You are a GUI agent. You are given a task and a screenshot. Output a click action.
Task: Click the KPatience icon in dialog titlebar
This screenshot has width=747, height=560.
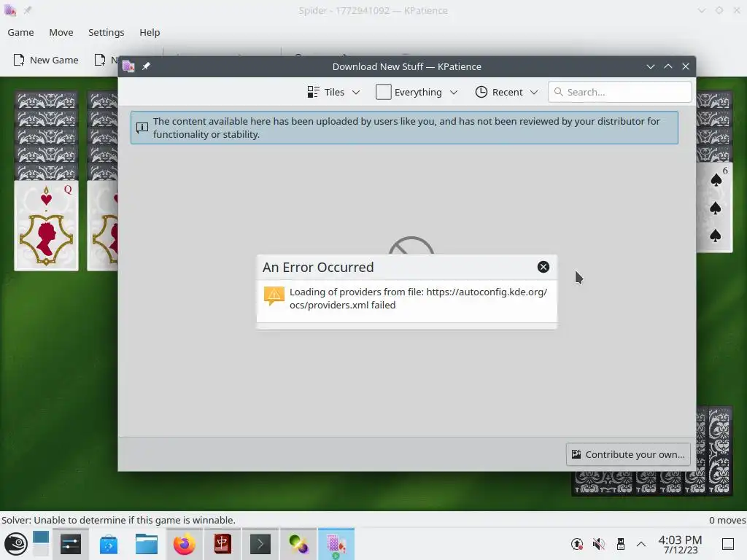point(128,66)
